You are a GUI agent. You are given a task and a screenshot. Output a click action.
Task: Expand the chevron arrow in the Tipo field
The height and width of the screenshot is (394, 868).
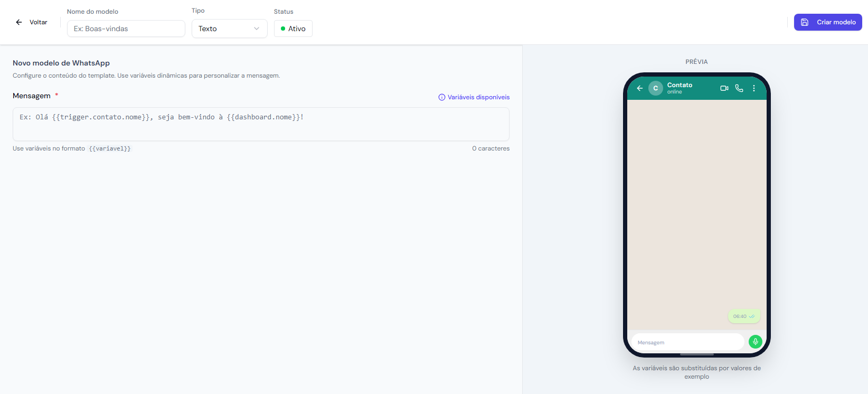[257, 29]
